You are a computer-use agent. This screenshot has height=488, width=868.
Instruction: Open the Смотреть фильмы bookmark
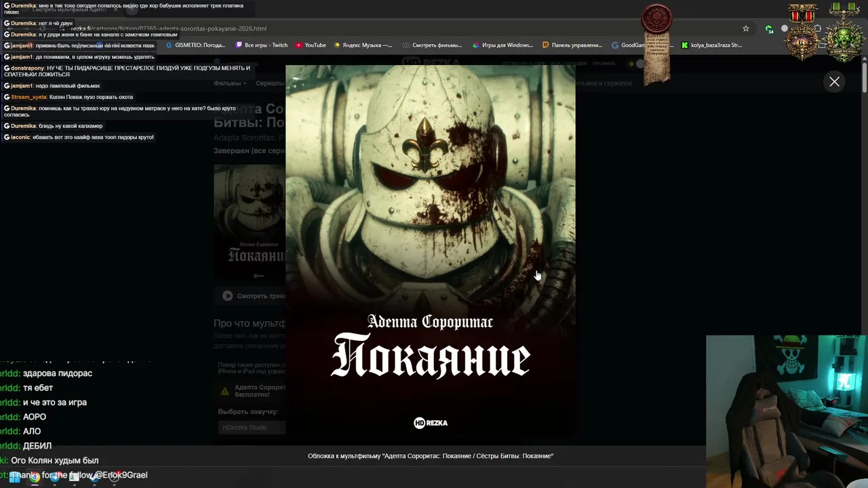tap(432, 45)
